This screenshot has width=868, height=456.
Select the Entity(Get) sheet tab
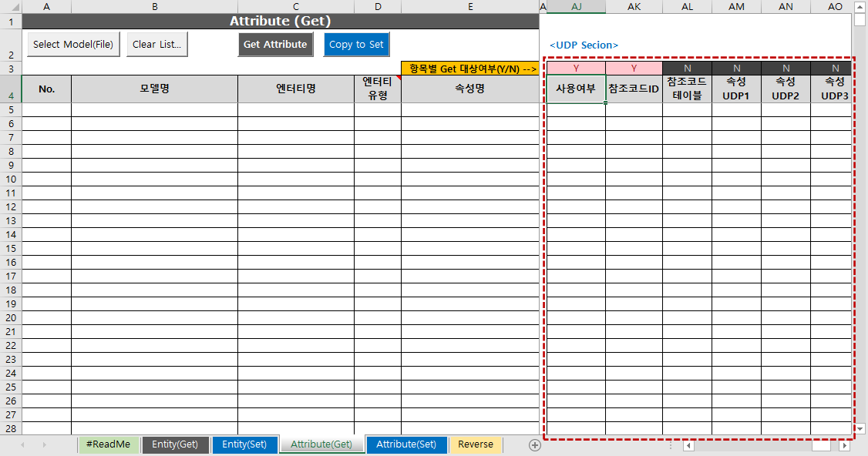pos(175,444)
